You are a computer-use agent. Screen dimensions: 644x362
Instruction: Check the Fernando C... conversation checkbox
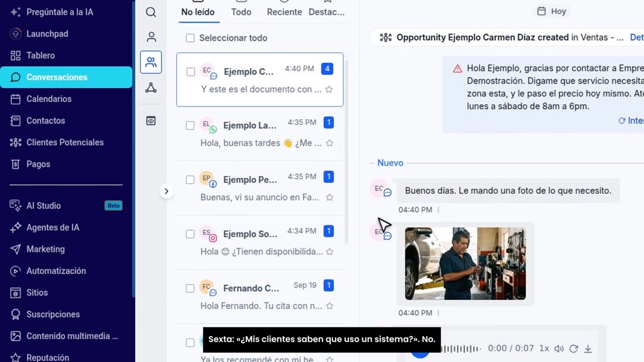pos(190,288)
